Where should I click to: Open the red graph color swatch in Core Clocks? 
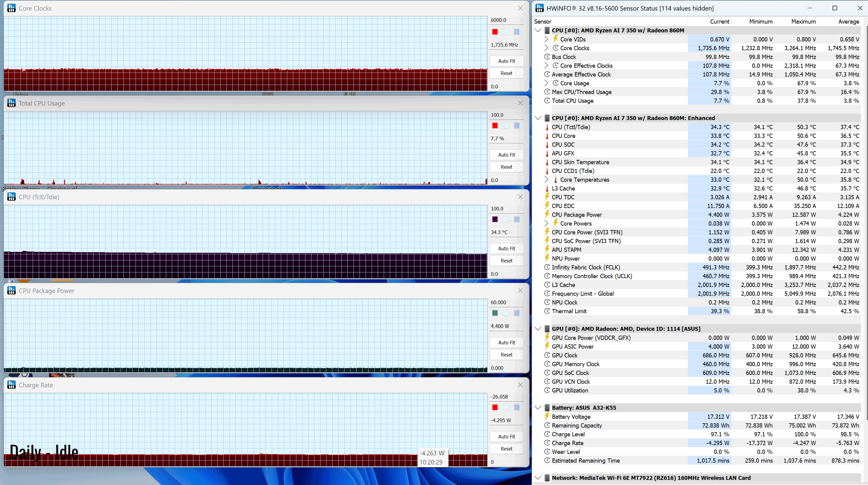pos(495,32)
